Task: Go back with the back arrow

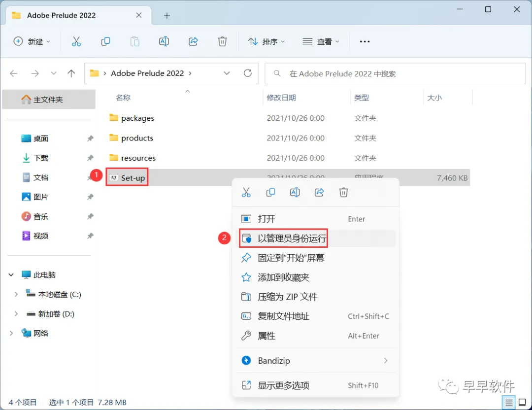Action: click(14, 73)
